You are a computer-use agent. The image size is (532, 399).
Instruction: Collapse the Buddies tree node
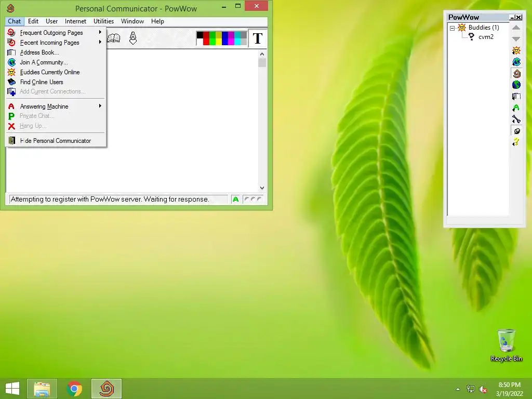[x=453, y=28]
